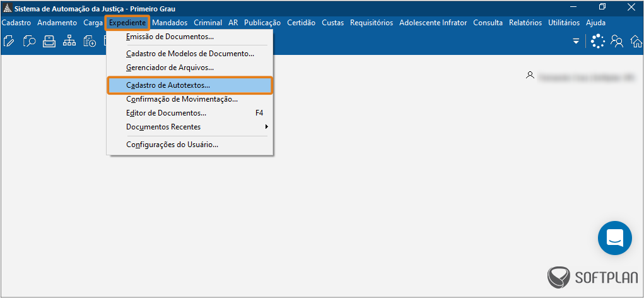This screenshot has height=298, width=644.
Task: Click the dotted circle workflow toolbar icon
Action: pyautogui.click(x=598, y=42)
